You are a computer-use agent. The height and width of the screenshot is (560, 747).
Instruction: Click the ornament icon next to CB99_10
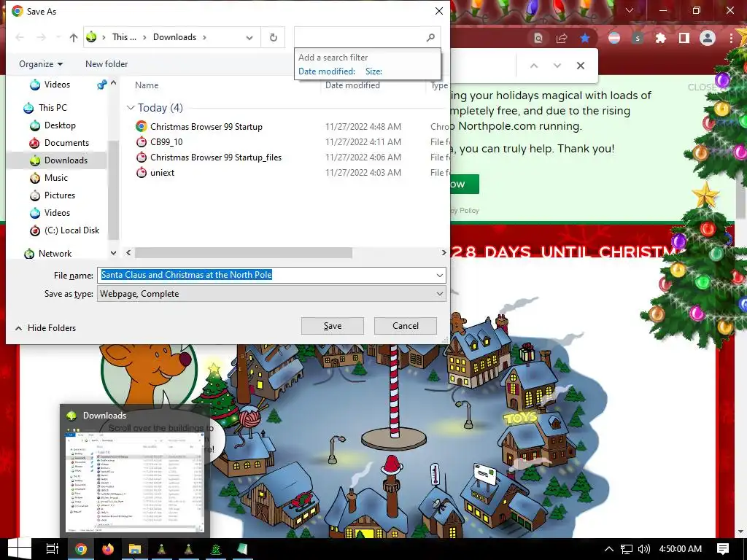click(141, 141)
